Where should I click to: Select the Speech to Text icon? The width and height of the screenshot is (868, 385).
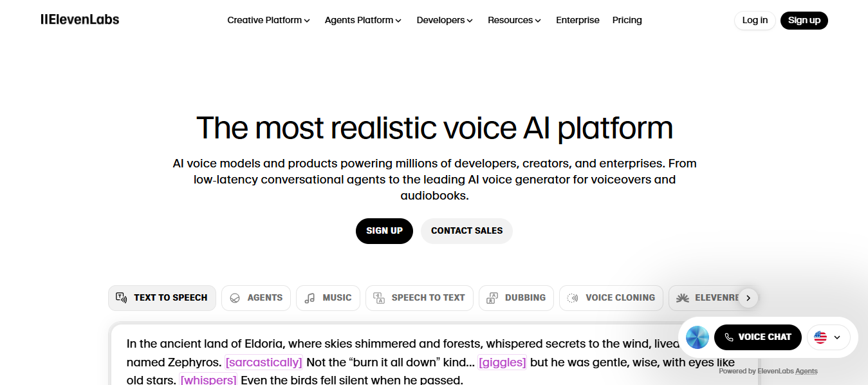(378, 297)
